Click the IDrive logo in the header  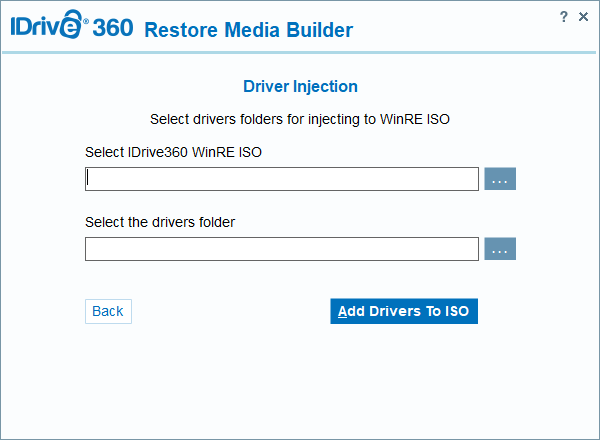(45, 27)
